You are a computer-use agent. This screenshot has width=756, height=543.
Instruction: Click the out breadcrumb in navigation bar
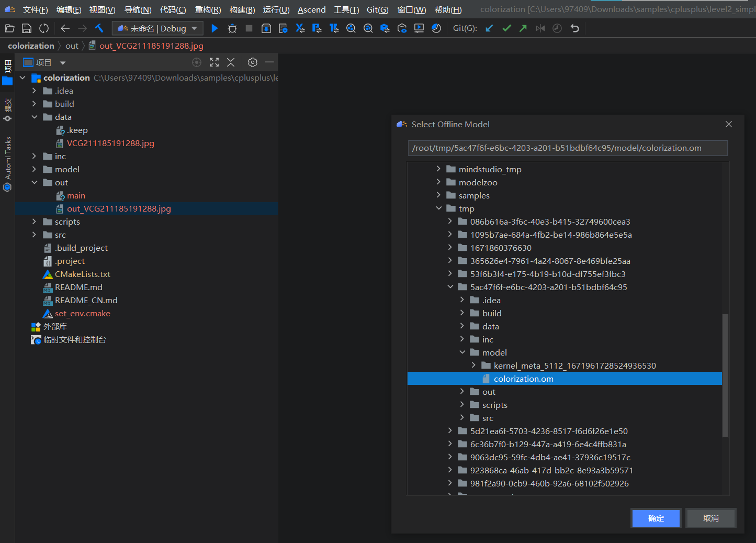(x=72, y=46)
